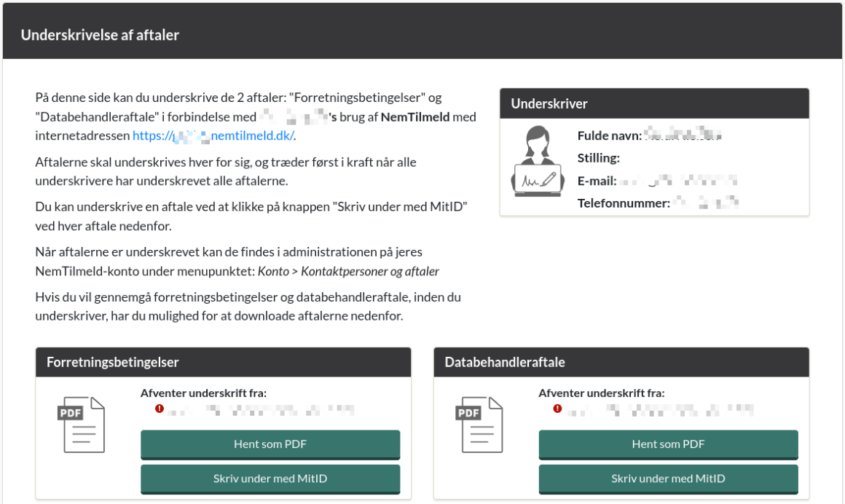The image size is (845, 504).
Task: Click the Telefonnummer label
Action: [624, 203]
